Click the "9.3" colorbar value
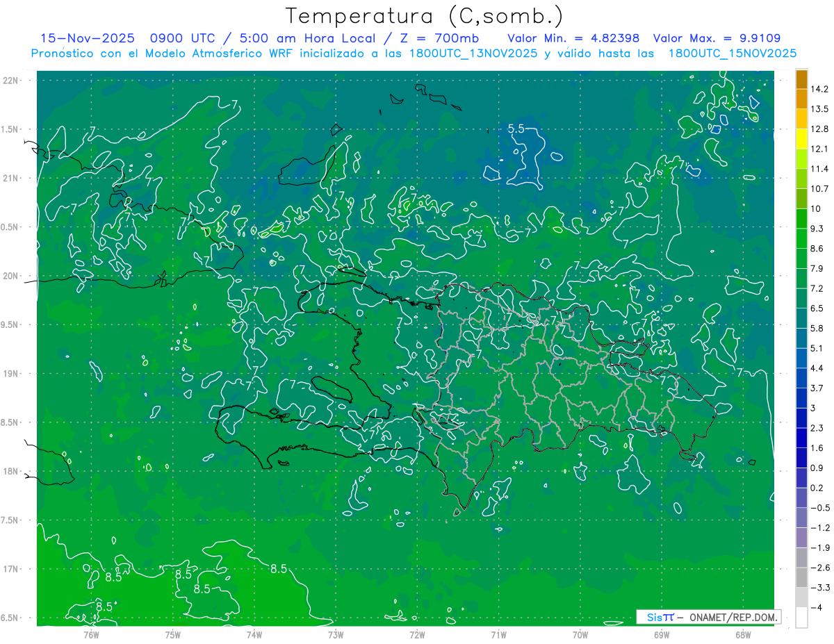This screenshot has width=834, height=644. (x=817, y=229)
